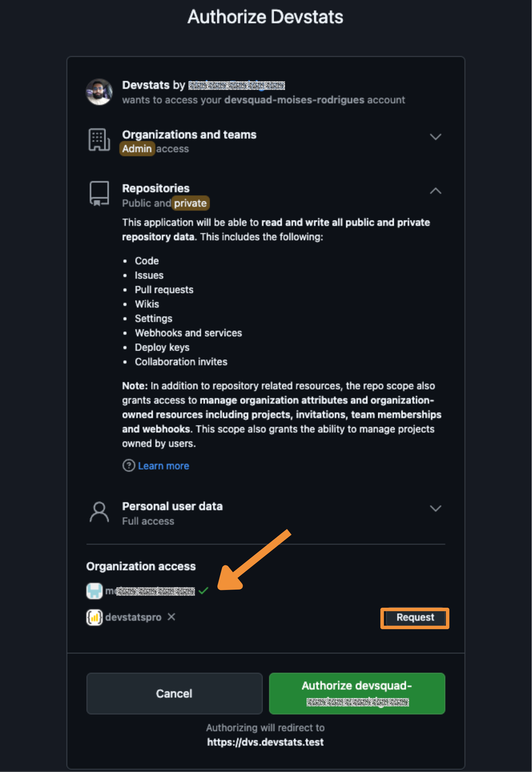Open the Learn more link
The width and height of the screenshot is (532, 772).
pos(164,466)
